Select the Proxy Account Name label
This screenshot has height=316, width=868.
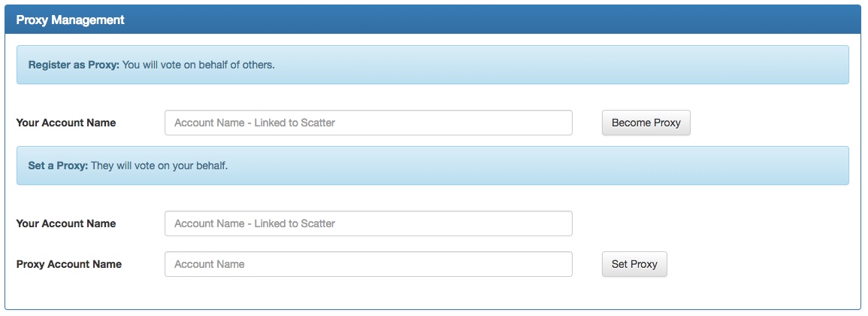coord(69,264)
